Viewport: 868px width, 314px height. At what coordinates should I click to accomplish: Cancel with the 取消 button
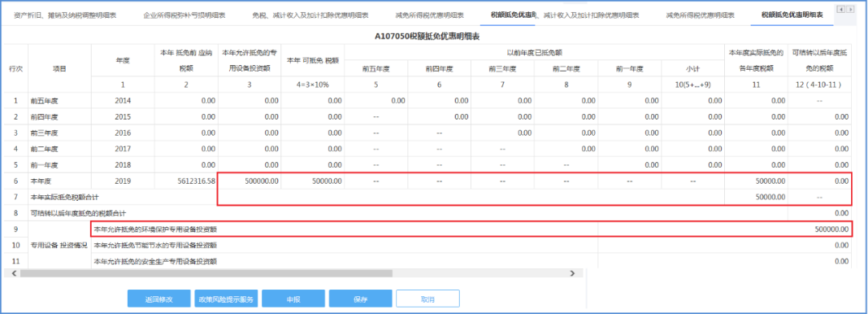click(428, 299)
